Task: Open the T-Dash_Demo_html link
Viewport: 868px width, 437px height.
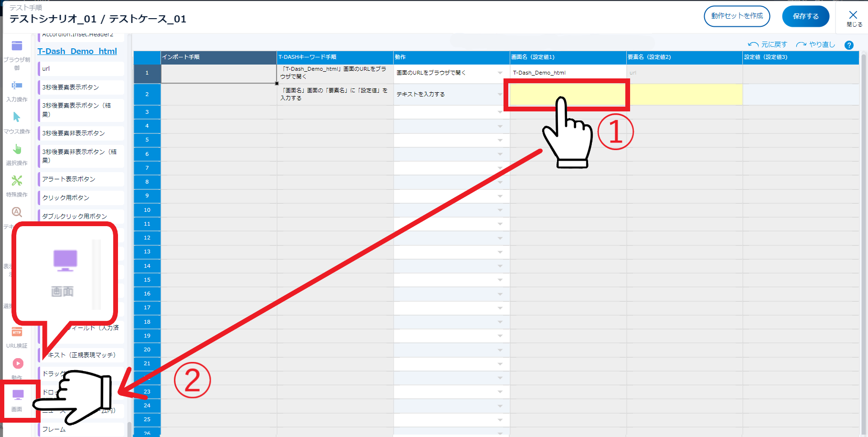Action: click(x=77, y=51)
